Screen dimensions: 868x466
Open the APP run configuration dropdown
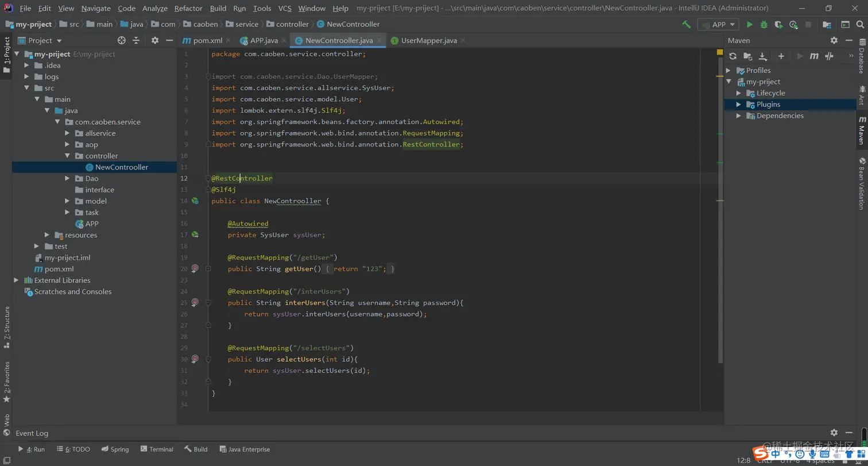[x=718, y=25]
